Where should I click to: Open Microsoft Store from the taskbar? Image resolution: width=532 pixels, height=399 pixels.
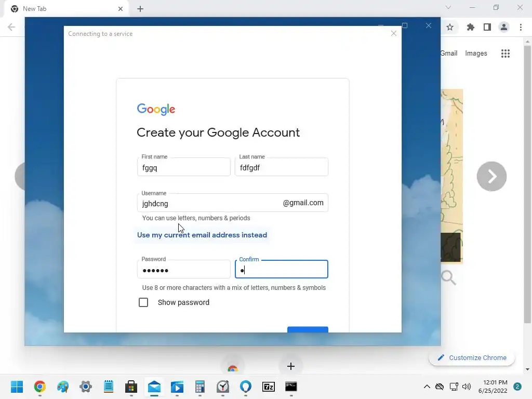point(131,387)
